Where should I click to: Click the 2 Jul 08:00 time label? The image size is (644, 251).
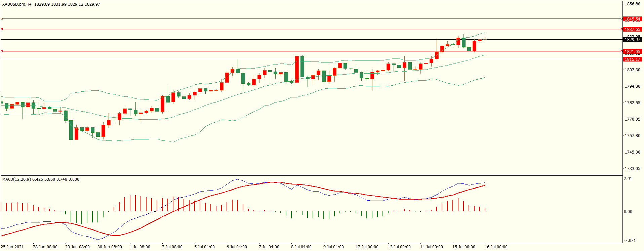pyautogui.click(x=172, y=247)
